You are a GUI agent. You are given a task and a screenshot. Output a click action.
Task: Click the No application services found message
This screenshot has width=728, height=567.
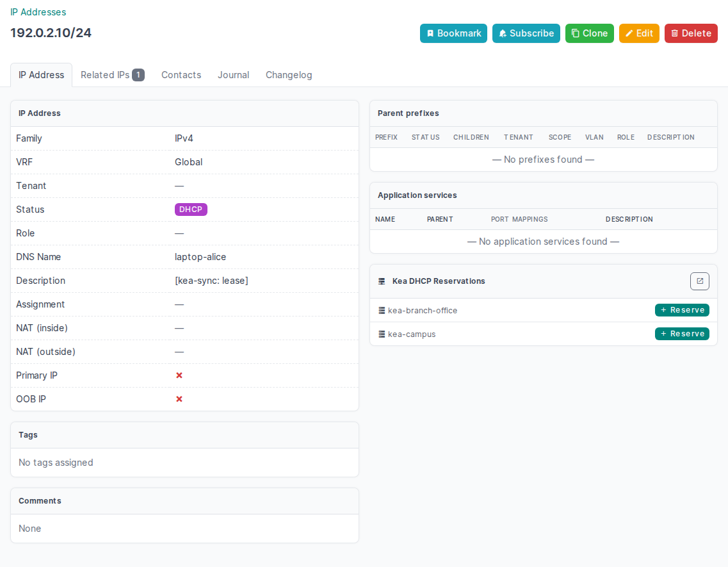pos(543,242)
